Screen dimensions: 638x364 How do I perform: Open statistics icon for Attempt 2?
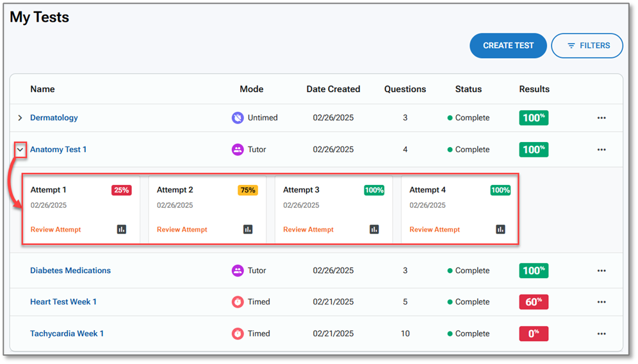click(248, 229)
